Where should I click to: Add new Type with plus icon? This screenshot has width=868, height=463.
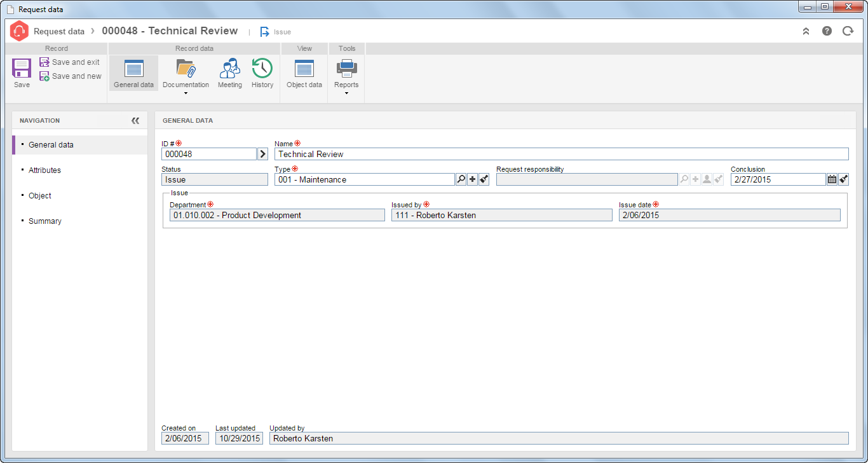(x=472, y=180)
